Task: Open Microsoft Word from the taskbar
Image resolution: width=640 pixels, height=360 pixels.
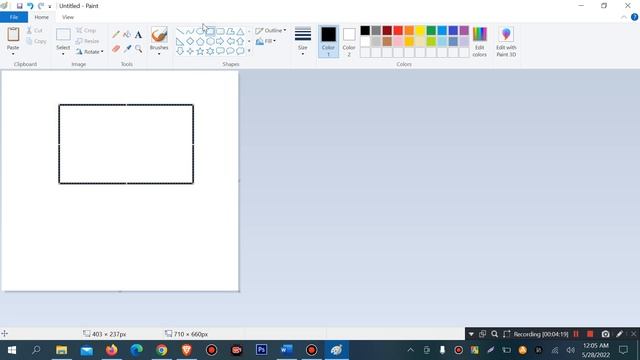Action: point(287,350)
